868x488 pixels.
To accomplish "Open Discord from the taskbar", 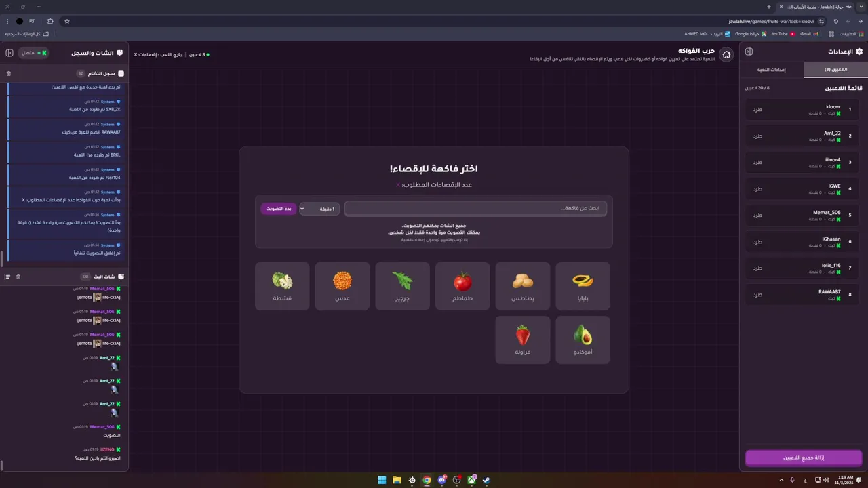I will (x=442, y=480).
